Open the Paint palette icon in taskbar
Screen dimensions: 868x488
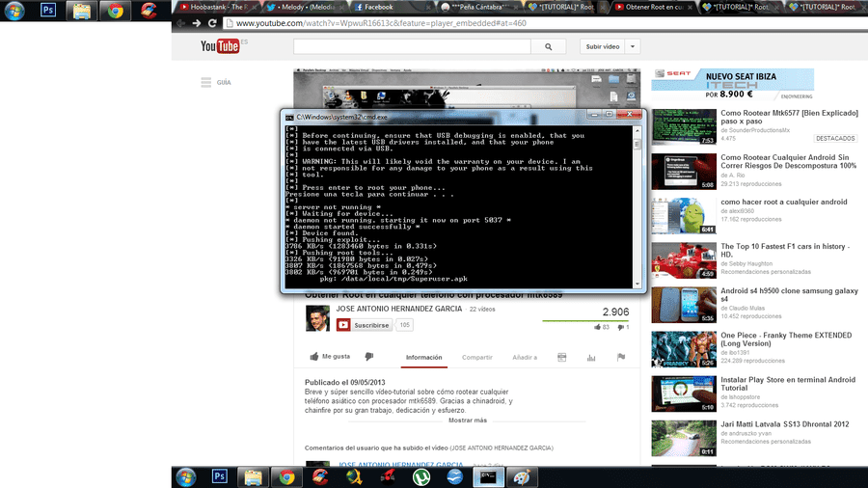[522, 477]
